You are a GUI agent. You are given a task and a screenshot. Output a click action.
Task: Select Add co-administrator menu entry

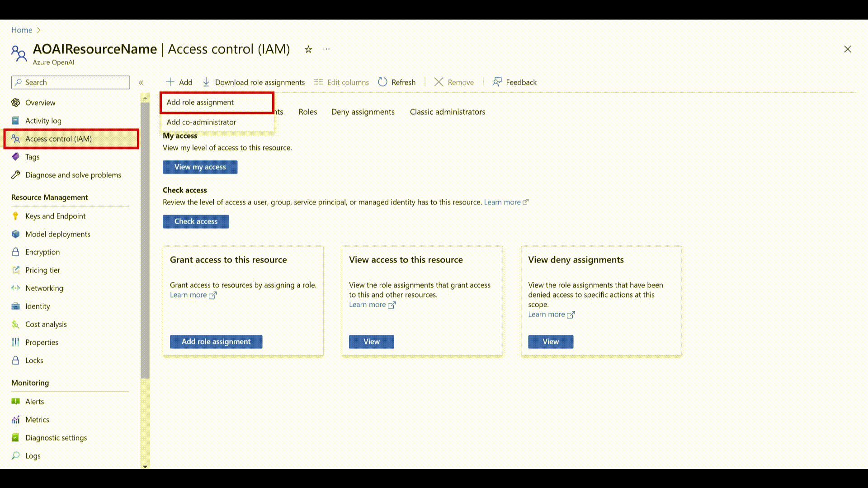point(217,122)
